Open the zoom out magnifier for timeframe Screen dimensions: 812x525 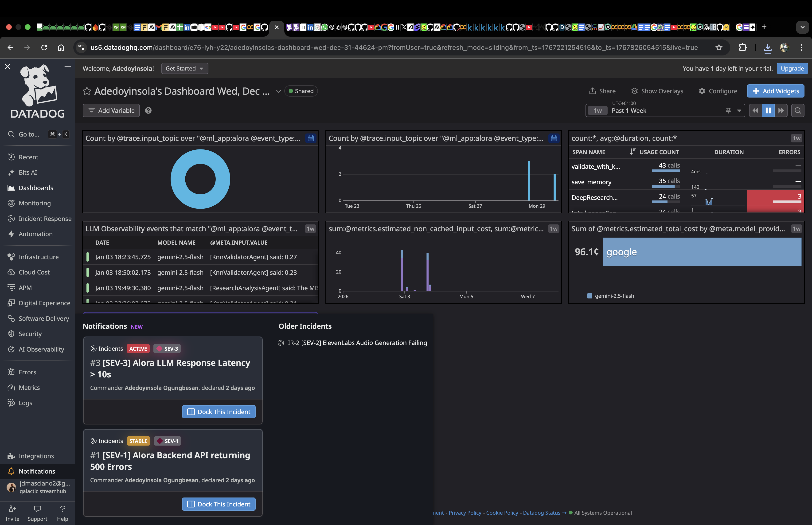798,110
